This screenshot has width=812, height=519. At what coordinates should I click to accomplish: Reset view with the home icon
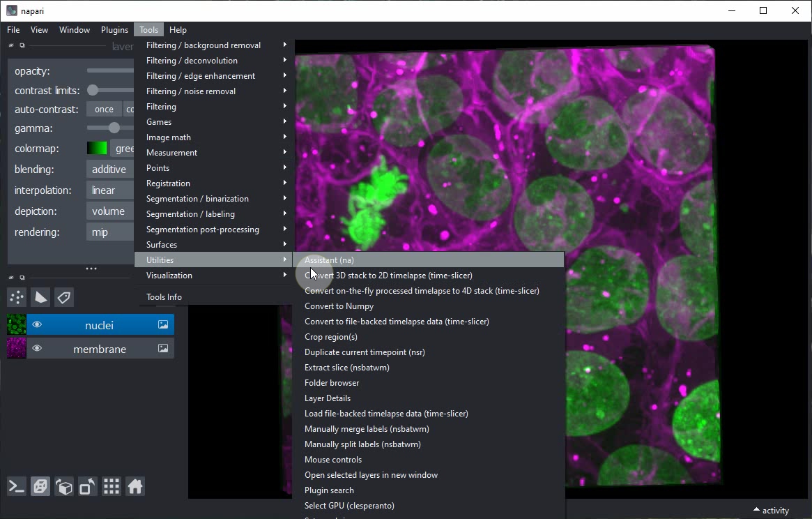[135, 486]
